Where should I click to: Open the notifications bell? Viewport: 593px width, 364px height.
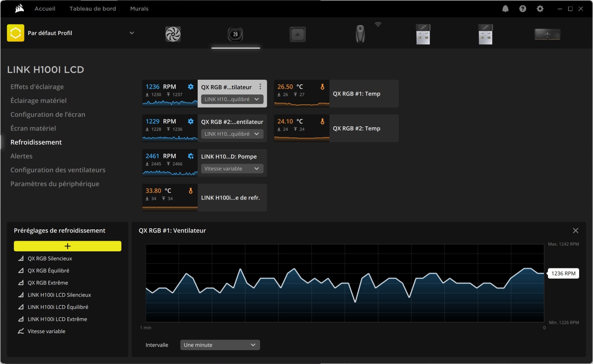coord(505,9)
